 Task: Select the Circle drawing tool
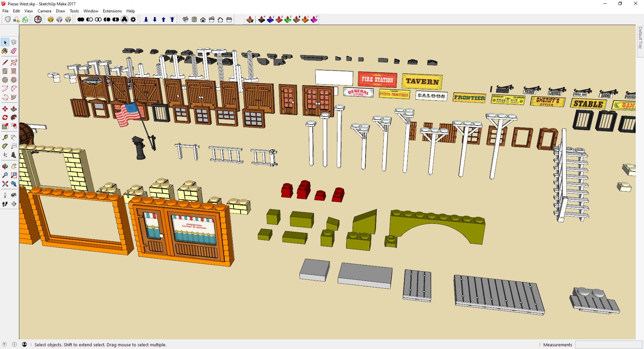(x=5, y=80)
